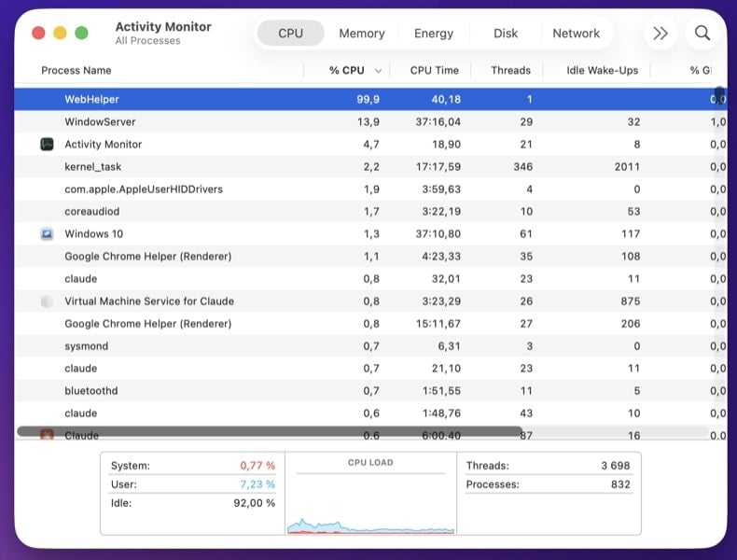Viewport: 737px width, 560px height.
Task: Open the Energy tab
Action: [x=434, y=33]
